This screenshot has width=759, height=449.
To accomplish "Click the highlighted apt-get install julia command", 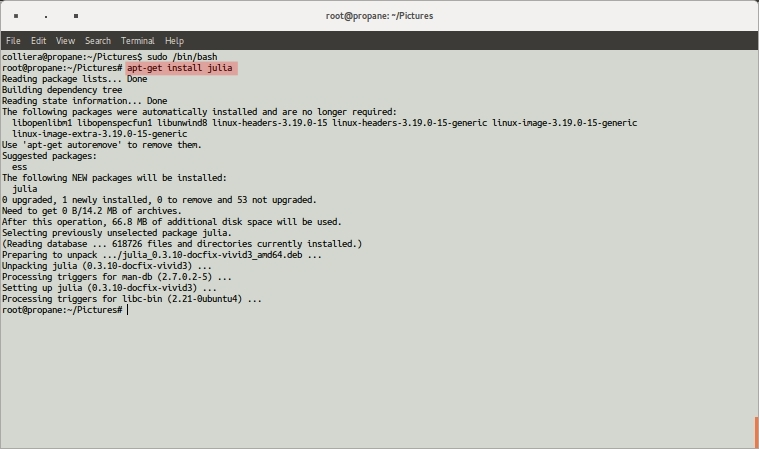I will point(180,68).
